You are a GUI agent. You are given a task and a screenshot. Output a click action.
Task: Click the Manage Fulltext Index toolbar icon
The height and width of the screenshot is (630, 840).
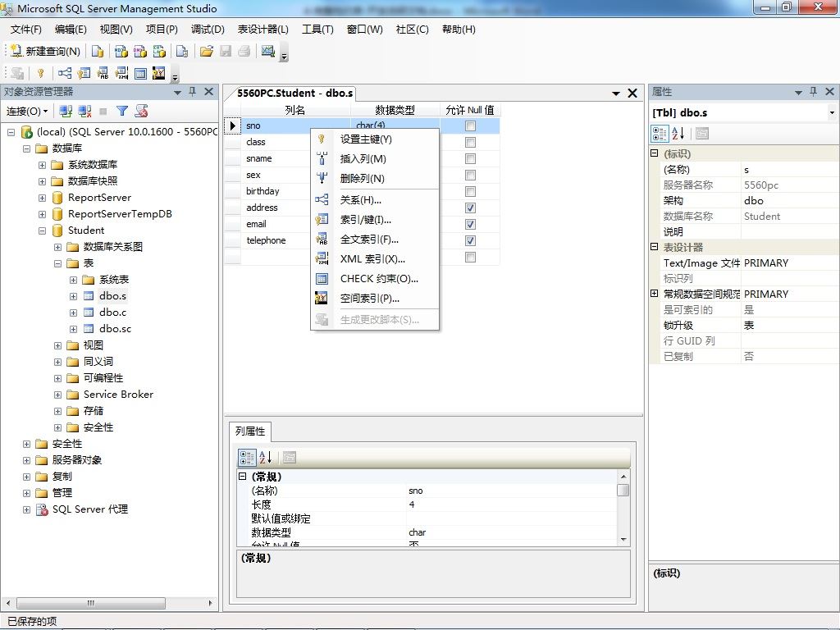tap(103, 73)
